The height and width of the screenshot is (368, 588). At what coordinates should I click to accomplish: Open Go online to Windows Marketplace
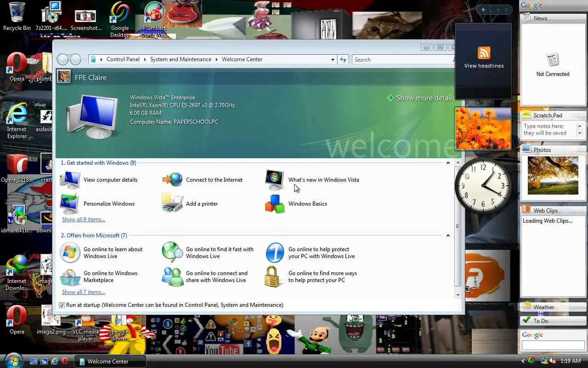tap(99, 276)
